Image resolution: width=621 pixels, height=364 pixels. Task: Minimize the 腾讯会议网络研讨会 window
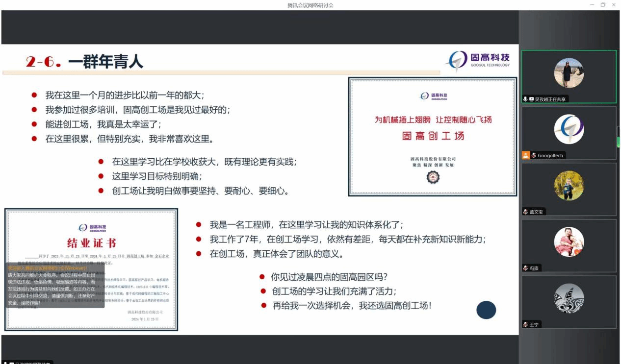593,5
